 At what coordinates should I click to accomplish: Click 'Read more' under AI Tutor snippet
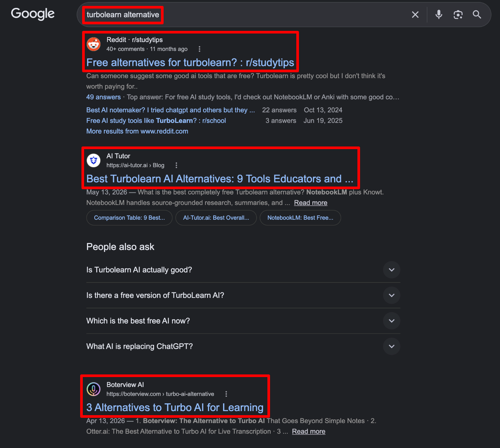click(310, 203)
